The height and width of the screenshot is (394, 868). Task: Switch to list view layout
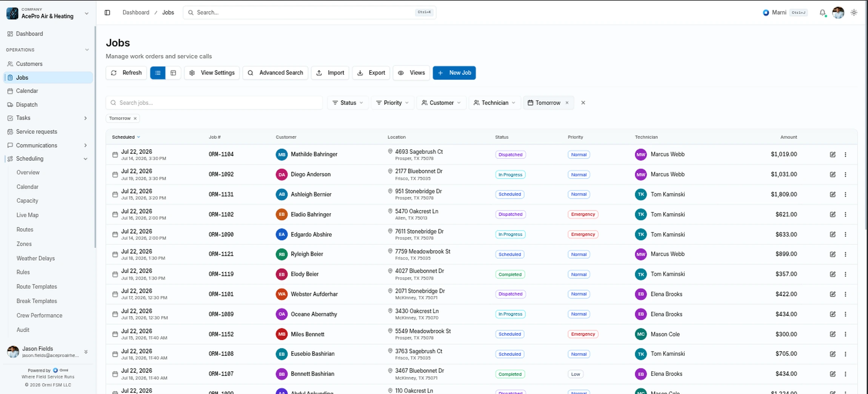pos(158,73)
